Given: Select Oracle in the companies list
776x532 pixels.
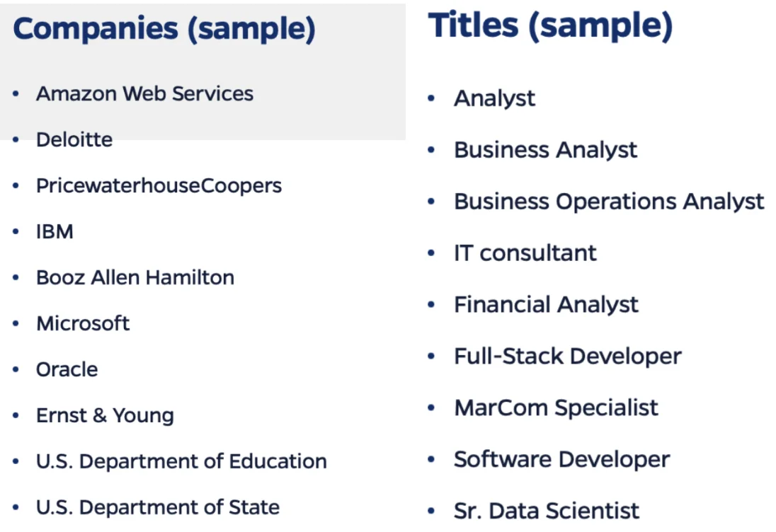Looking at the screenshot, I should coord(67,369).
